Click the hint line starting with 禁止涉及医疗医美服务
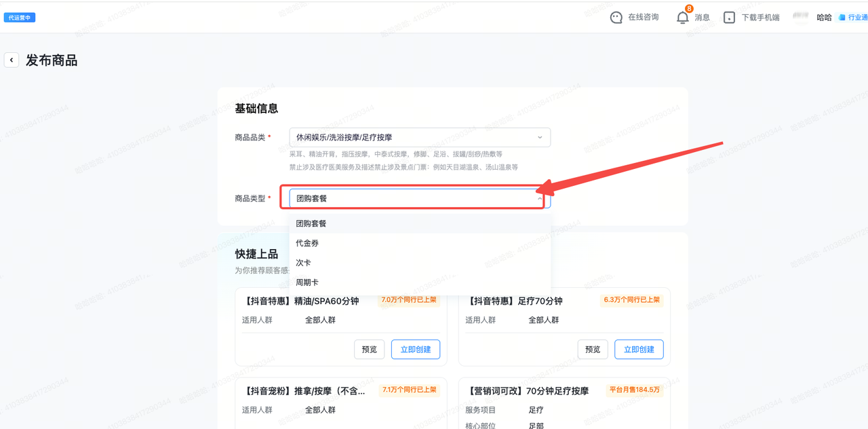The height and width of the screenshot is (429, 868). (403, 167)
